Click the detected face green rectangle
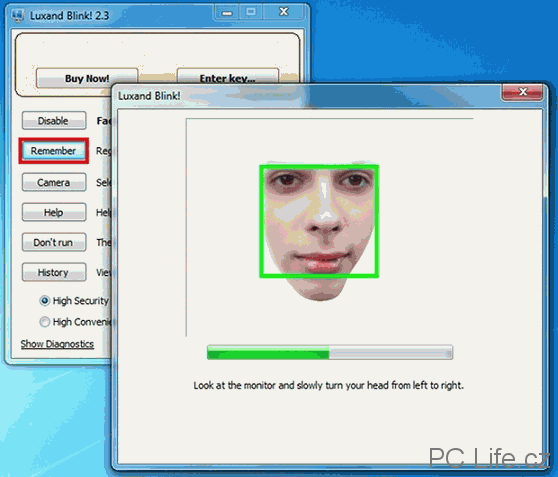This screenshot has width=558, height=477. 319,221
